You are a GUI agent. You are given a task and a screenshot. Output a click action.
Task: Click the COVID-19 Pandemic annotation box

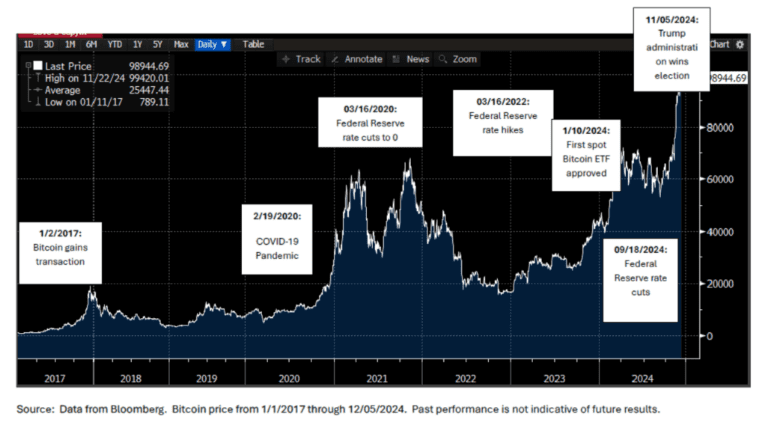276,240
